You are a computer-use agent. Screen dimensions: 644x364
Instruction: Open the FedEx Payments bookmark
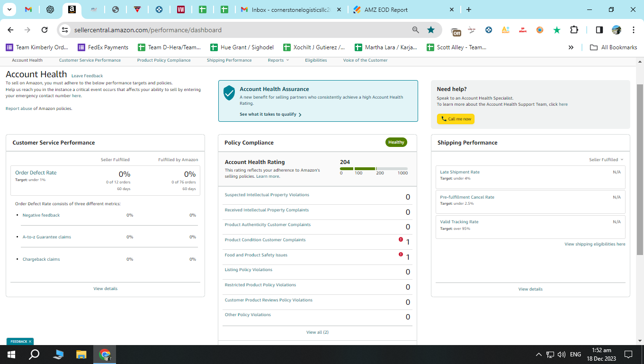click(x=103, y=47)
